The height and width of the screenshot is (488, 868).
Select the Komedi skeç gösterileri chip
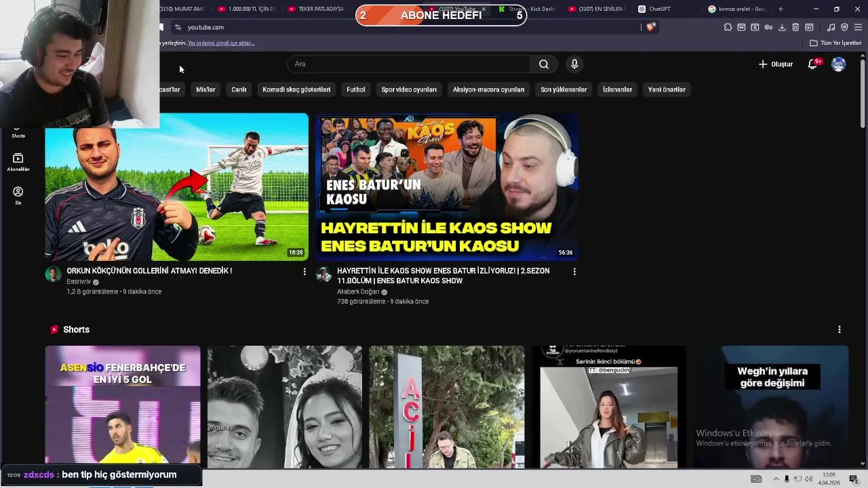[296, 89]
